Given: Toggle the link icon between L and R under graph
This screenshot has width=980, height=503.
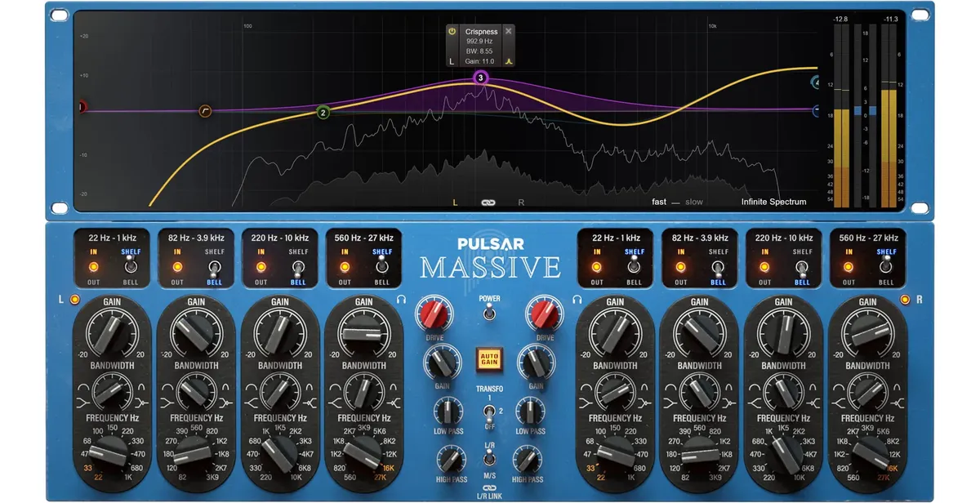Looking at the screenshot, I should tap(488, 202).
